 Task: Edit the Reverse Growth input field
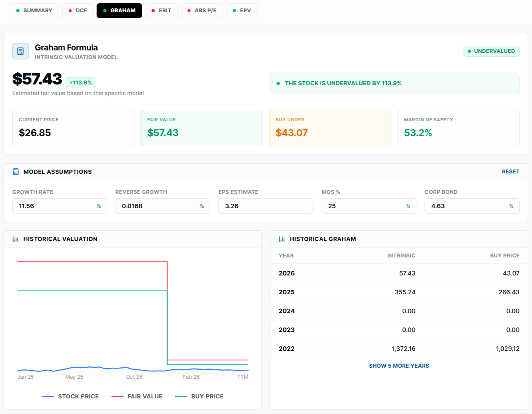coord(163,206)
